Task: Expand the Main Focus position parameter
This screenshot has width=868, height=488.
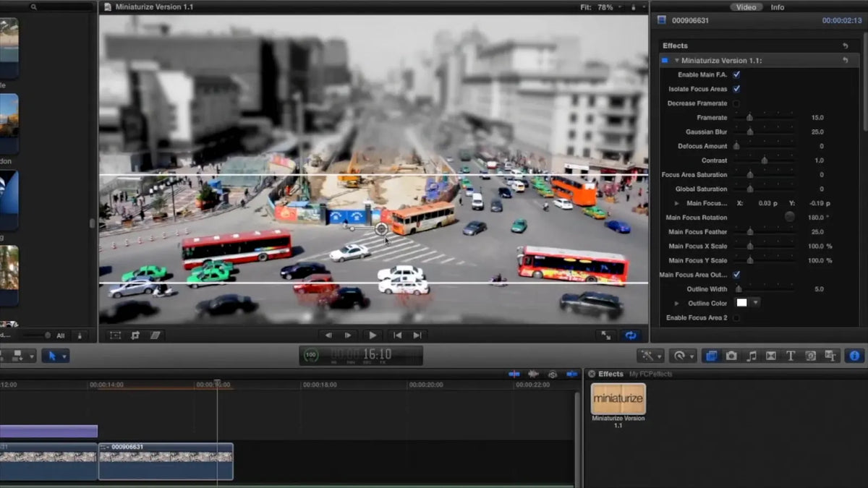Action: 677,203
